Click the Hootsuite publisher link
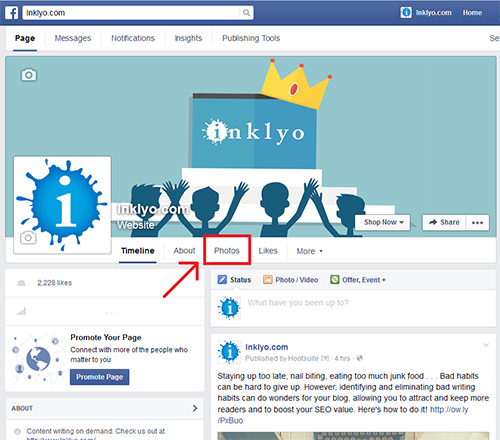The height and width of the screenshot is (440, 500). pos(303,358)
